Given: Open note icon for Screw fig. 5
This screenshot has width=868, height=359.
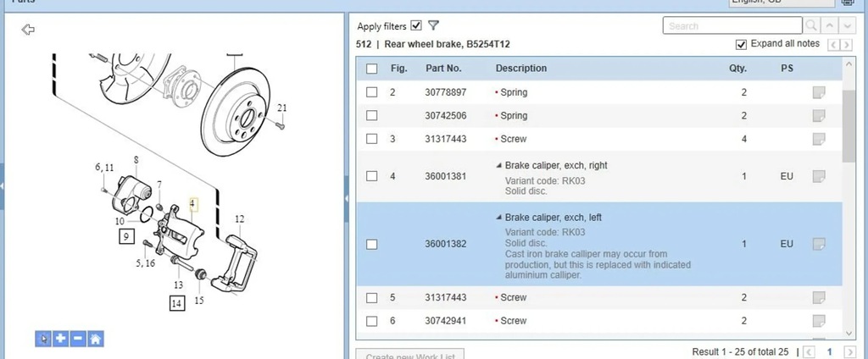Looking at the screenshot, I should [819, 297].
